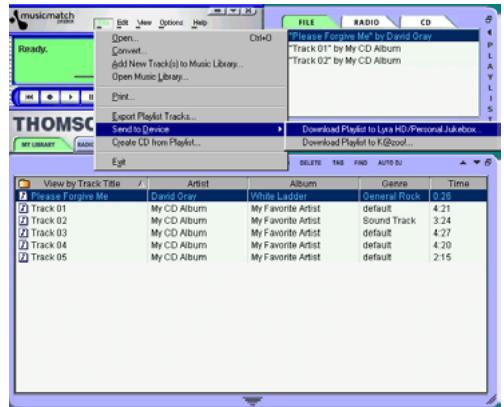Click the previous track playback button

29,97
